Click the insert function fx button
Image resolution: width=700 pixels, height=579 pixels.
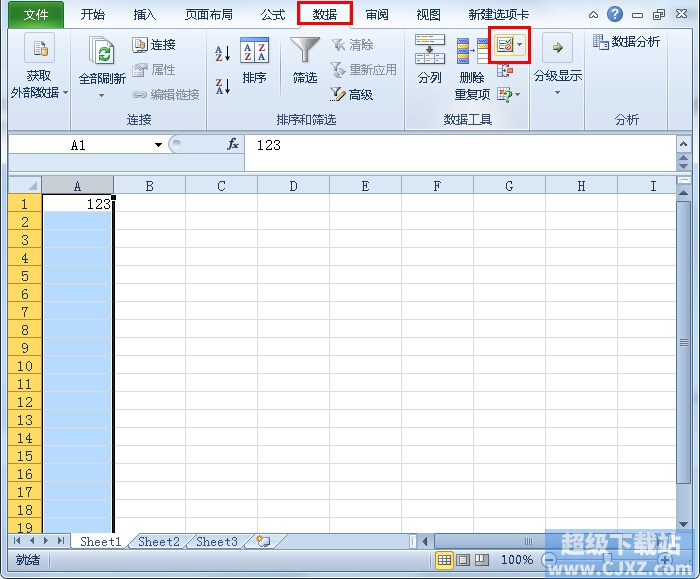point(233,144)
